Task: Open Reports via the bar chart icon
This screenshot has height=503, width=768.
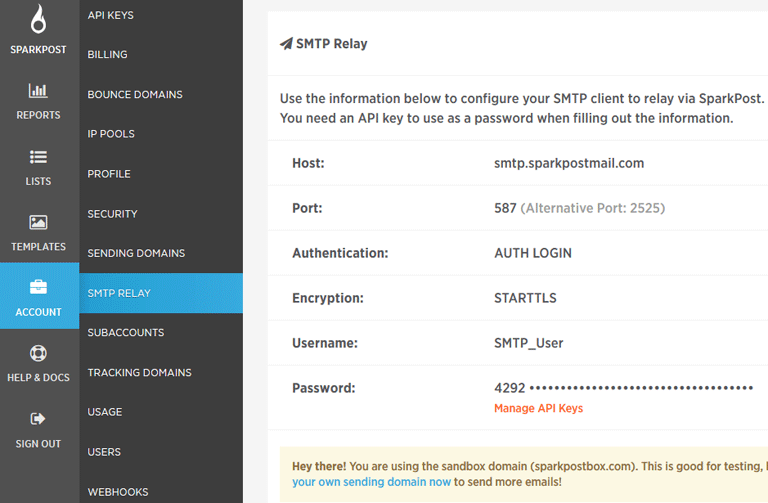Action: (x=38, y=90)
